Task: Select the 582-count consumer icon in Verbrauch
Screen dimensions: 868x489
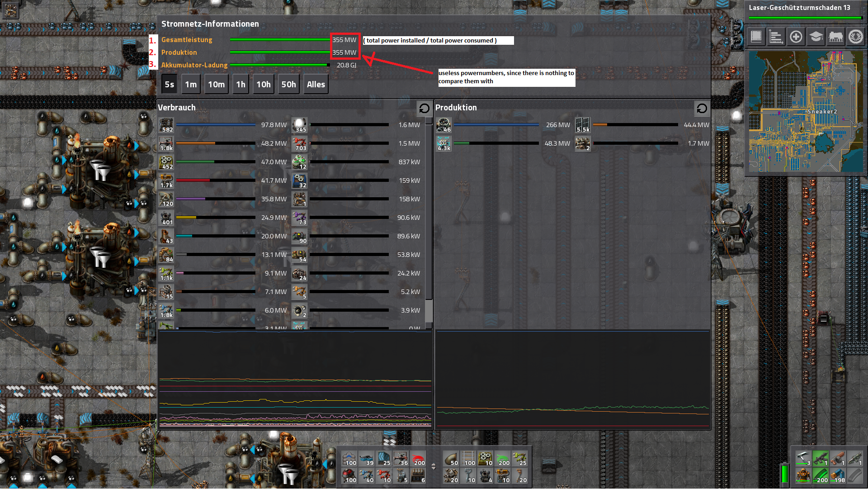Action: coord(166,125)
